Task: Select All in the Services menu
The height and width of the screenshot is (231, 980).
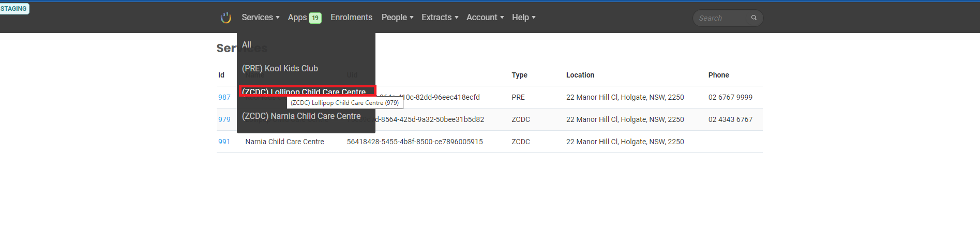Action: (247, 45)
